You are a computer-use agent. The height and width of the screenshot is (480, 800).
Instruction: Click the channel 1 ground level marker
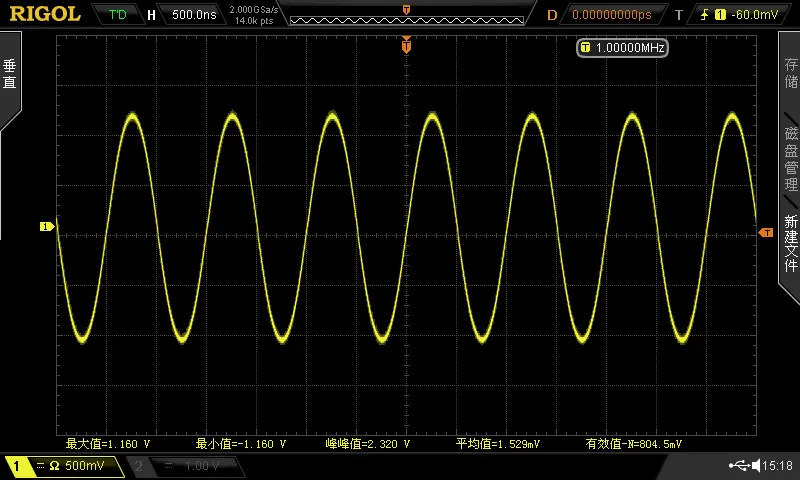coord(46,226)
